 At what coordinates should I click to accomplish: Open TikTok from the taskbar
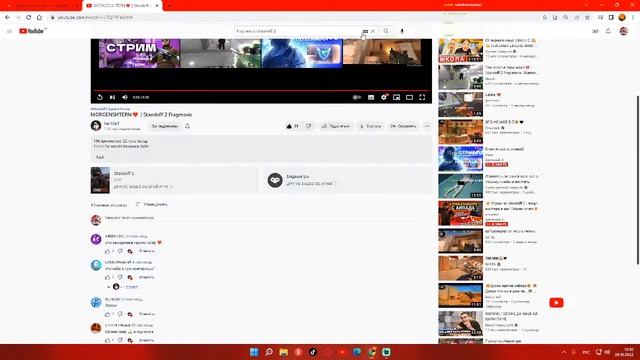pyautogui.click(x=313, y=352)
